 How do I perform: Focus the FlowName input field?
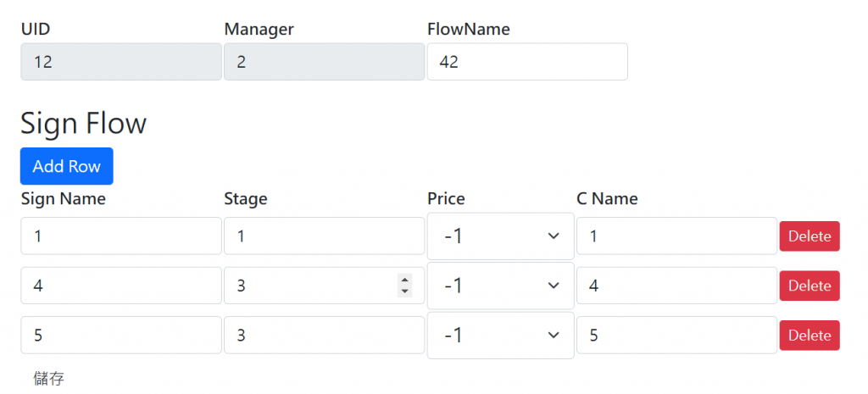tap(526, 62)
